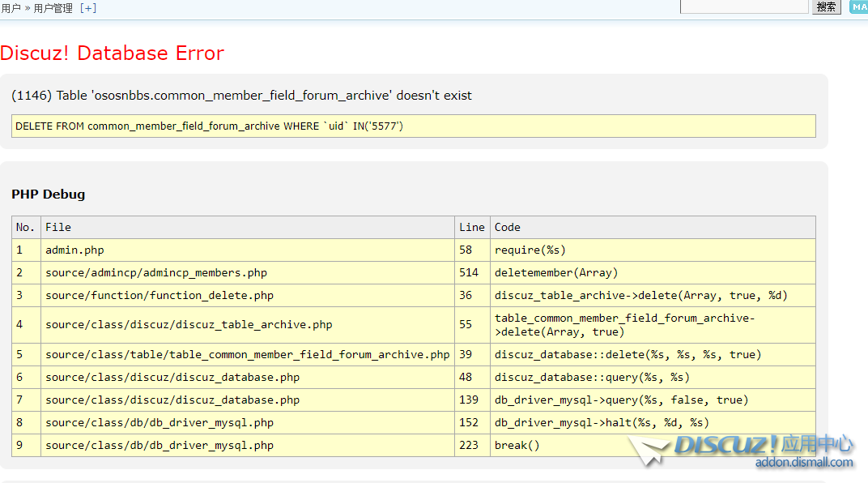
Task: Select the PHP Debug heading
Action: click(x=48, y=194)
